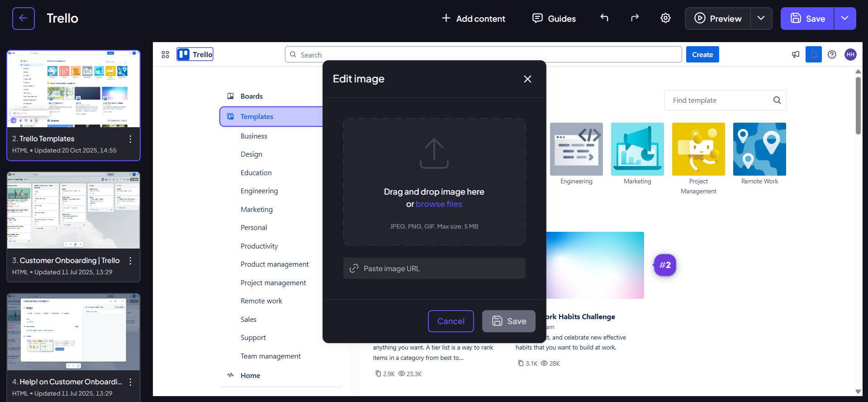Select Trello Templates slide thumbnail
This screenshot has width=868, height=402.
point(73,89)
